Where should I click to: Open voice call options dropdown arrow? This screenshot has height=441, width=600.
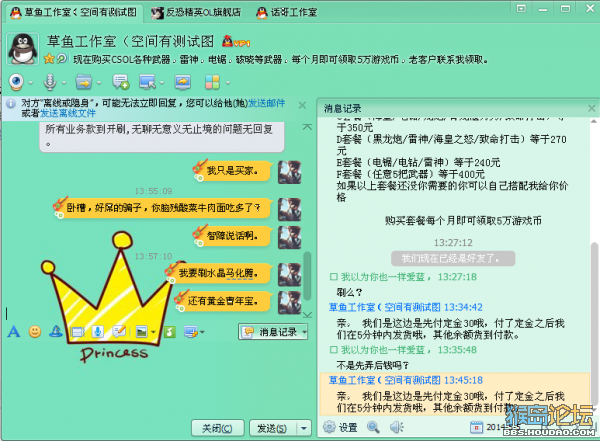pos(64,82)
